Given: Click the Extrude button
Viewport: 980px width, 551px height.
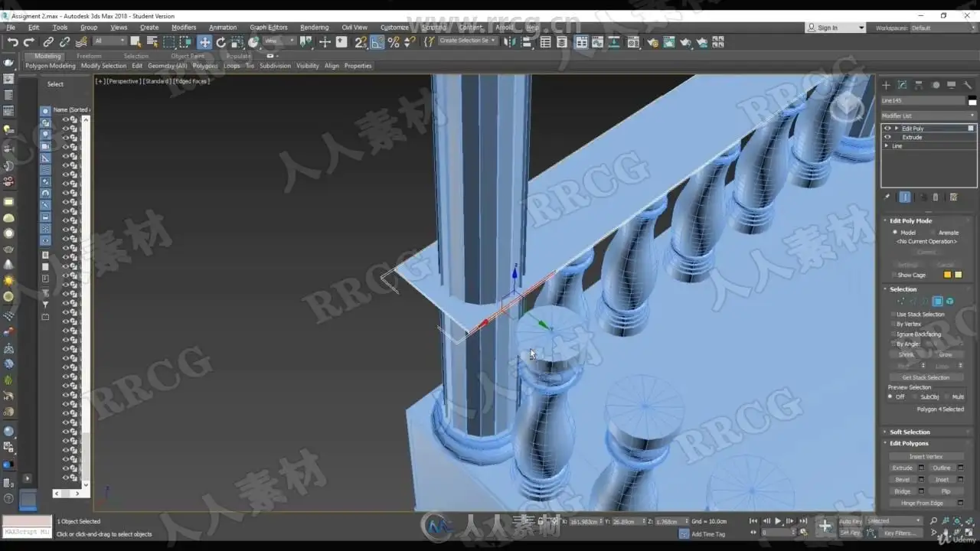Looking at the screenshot, I should [903, 468].
